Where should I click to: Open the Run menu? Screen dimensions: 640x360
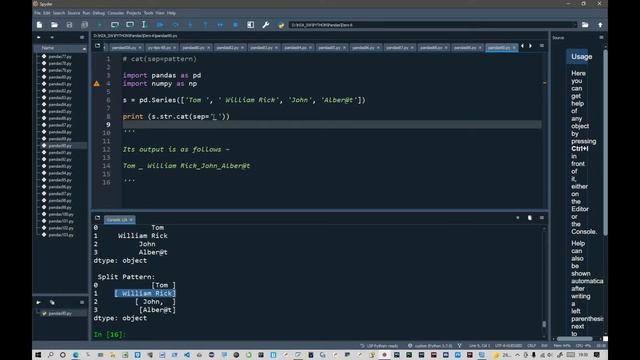pos(86,13)
